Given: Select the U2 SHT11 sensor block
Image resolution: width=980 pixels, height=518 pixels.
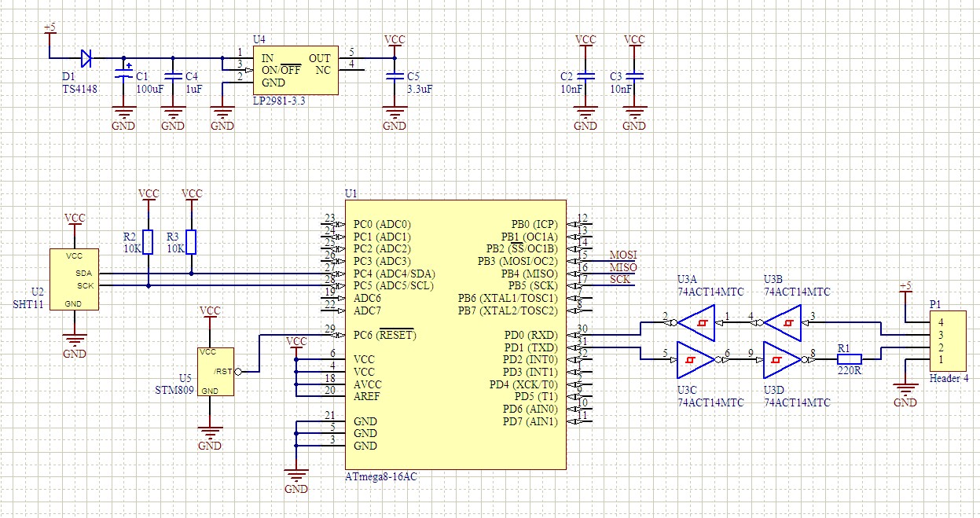Looking at the screenshot, I should click(x=74, y=280).
